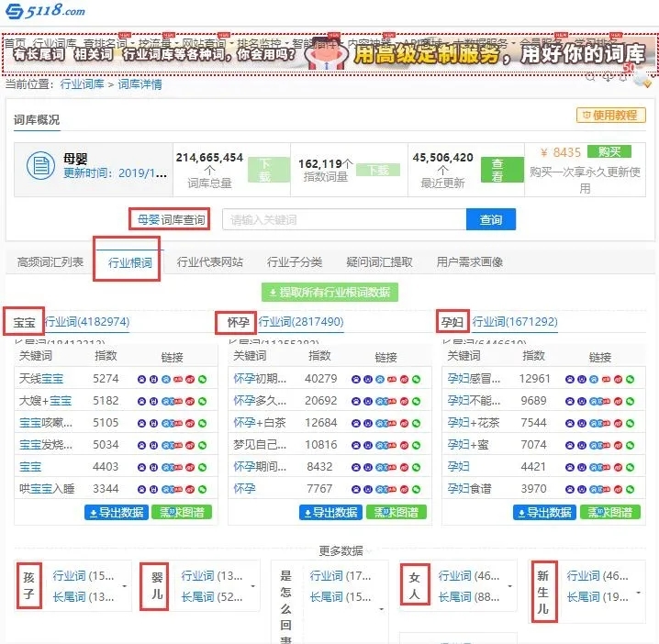Open 行业词(4182974) link for 宝宝
The image size is (659, 644).
click(87, 322)
